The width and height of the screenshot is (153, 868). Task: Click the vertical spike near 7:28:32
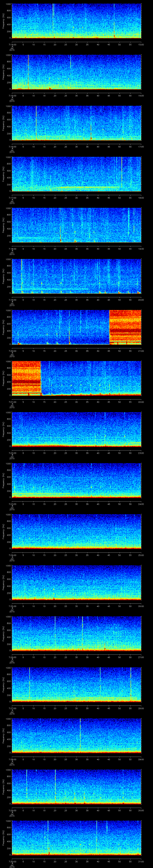pos(80,735)
